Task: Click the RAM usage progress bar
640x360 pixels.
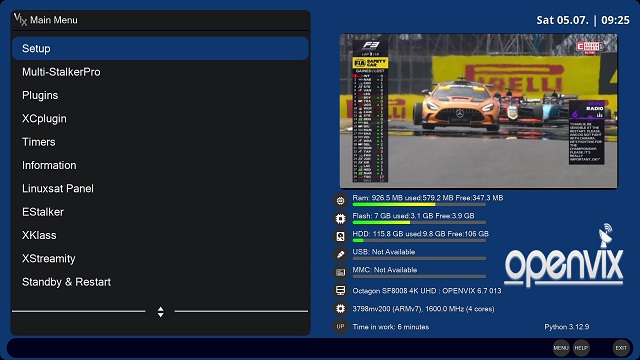Action: (419, 204)
